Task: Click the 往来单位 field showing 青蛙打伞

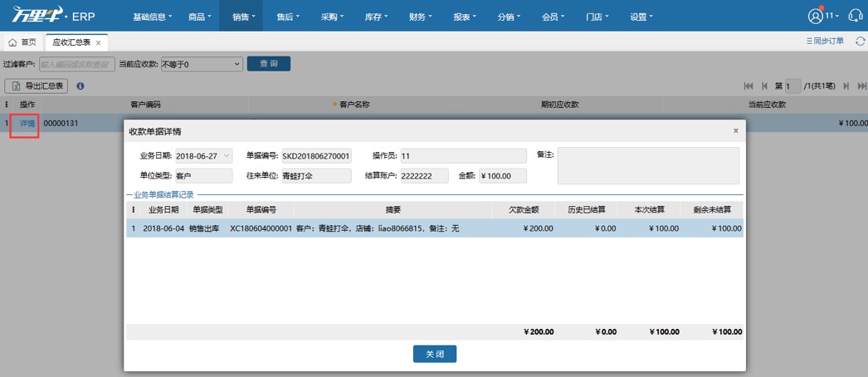Action: pyautogui.click(x=317, y=176)
